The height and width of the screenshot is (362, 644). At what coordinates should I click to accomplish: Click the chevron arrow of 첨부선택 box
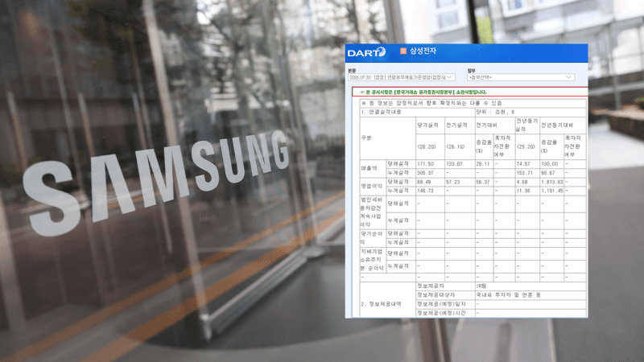pos(568,77)
